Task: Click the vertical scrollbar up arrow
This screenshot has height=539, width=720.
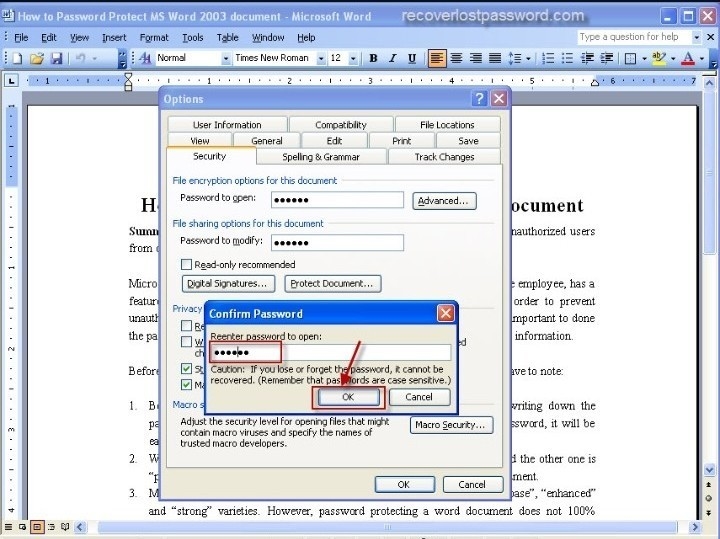Action: click(709, 84)
